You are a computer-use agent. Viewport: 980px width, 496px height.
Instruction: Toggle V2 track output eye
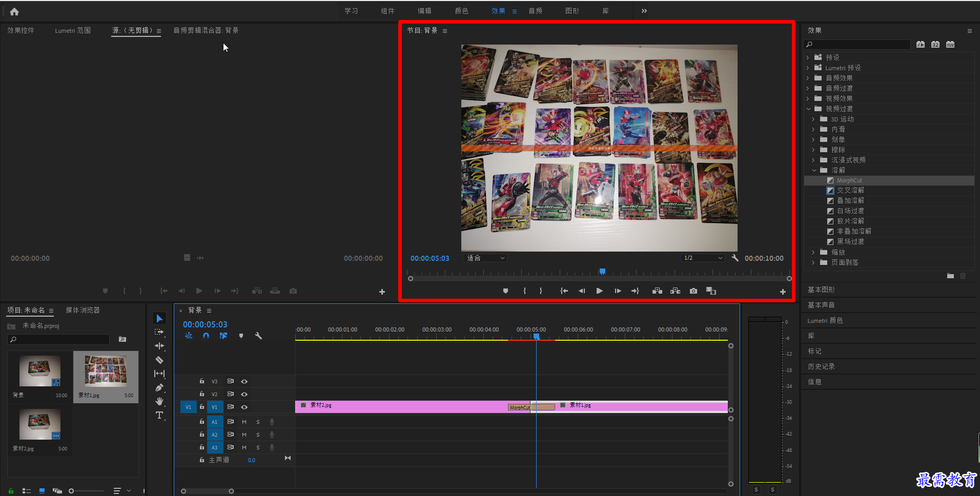tap(244, 394)
